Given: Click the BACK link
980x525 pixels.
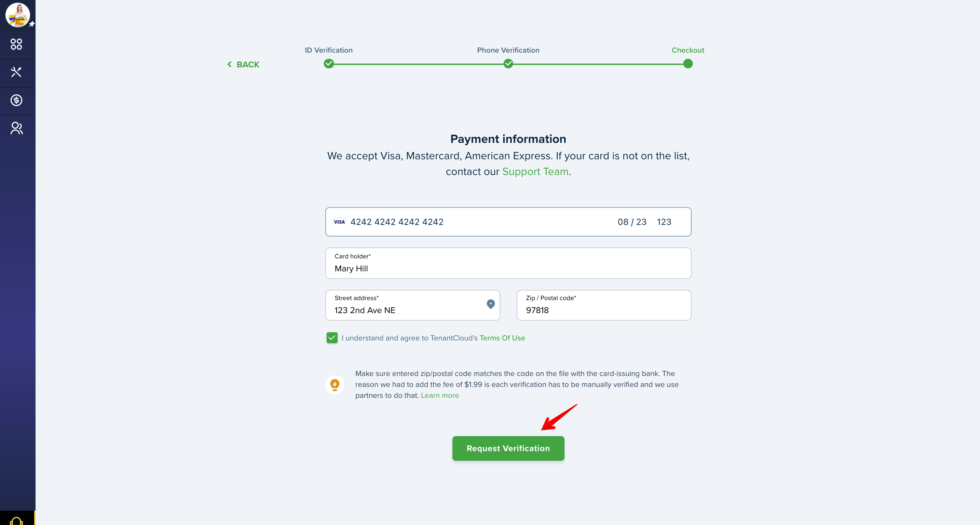Looking at the screenshot, I should pyautogui.click(x=244, y=65).
